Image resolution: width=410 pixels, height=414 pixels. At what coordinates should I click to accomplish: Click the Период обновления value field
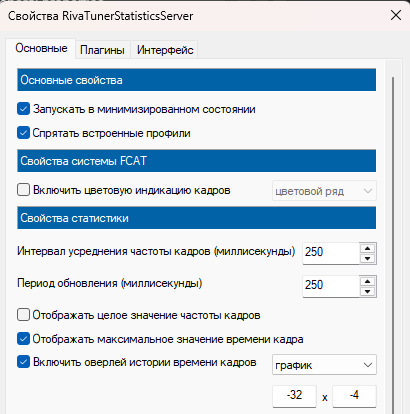click(x=331, y=285)
